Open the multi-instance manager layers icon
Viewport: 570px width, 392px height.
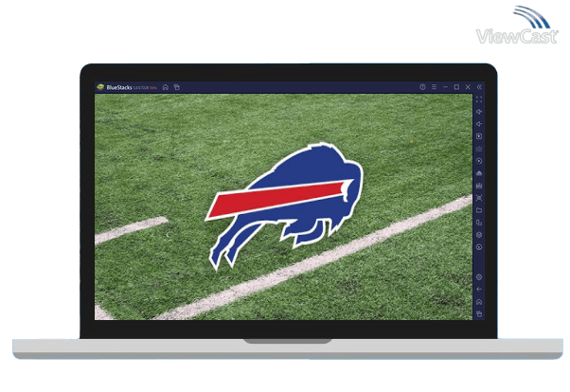point(479,235)
